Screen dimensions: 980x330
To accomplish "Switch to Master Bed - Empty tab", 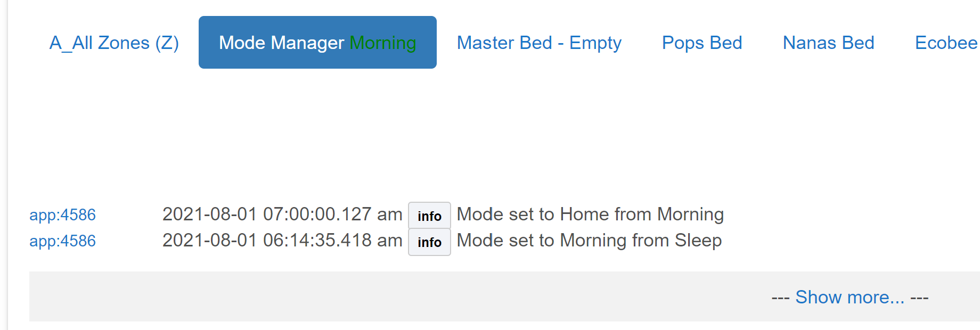I will coord(539,43).
